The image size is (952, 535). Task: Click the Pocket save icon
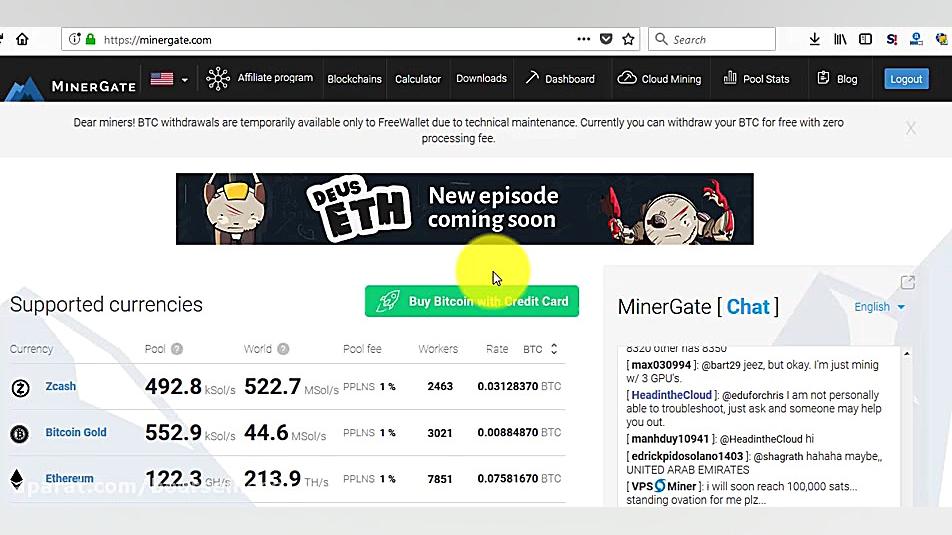[606, 39]
